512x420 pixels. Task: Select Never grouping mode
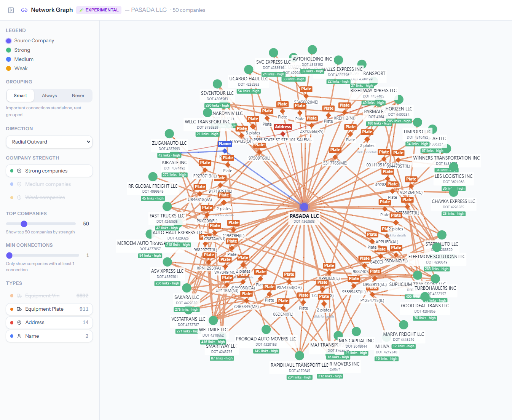(x=78, y=96)
